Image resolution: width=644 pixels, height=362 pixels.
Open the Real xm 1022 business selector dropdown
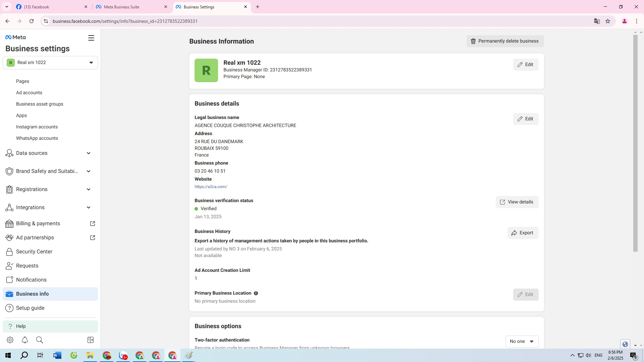pos(50,63)
